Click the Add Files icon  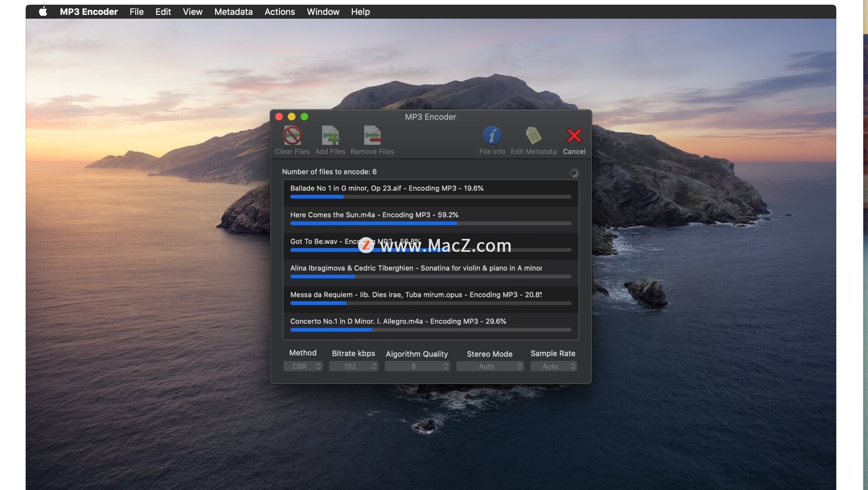point(330,135)
